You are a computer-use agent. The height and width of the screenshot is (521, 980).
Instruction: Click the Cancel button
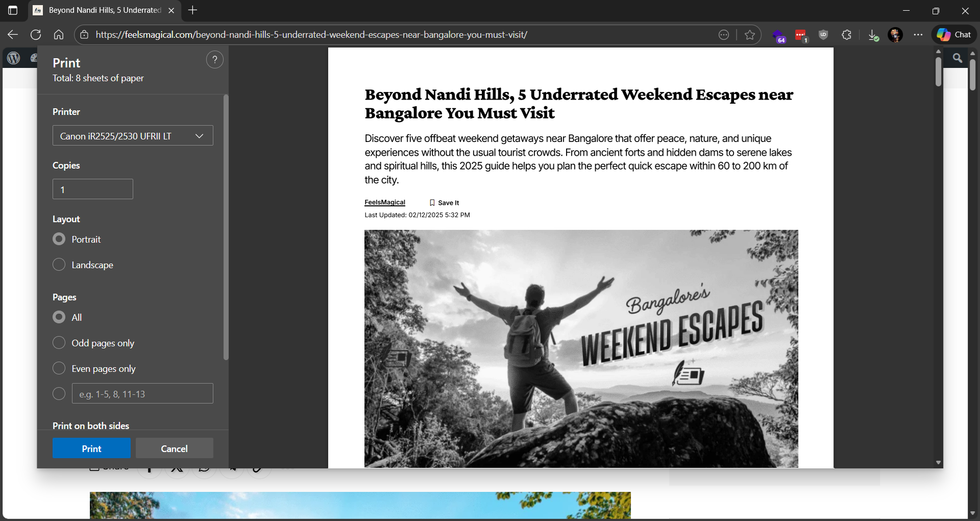click(x=174, y=448)
